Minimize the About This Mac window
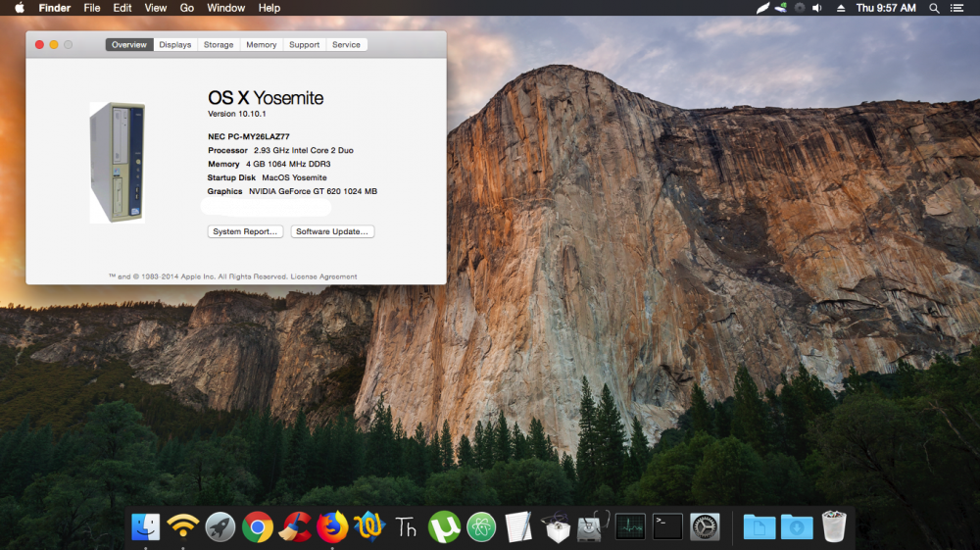 pos(54,44)
